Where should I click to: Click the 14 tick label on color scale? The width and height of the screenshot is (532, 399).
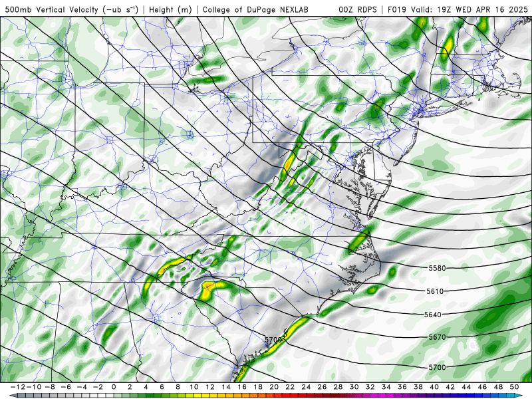226,387
